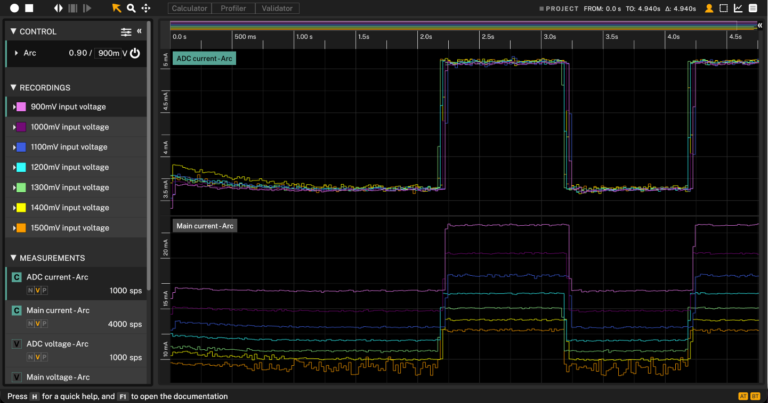768x403 pixels.
Task: Expand the 1300mV input voltage recording
Action: (14, 187)
